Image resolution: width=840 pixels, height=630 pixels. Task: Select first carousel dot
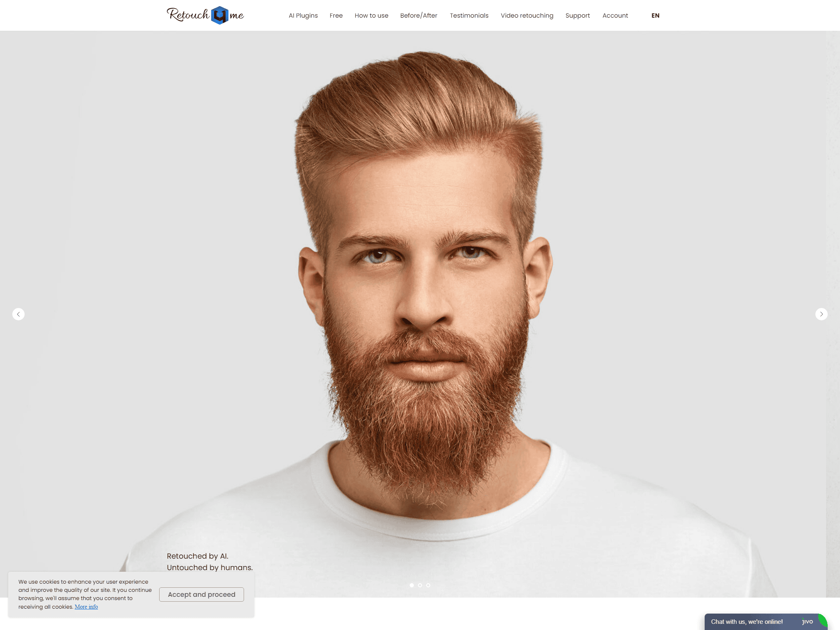(412, 585)
